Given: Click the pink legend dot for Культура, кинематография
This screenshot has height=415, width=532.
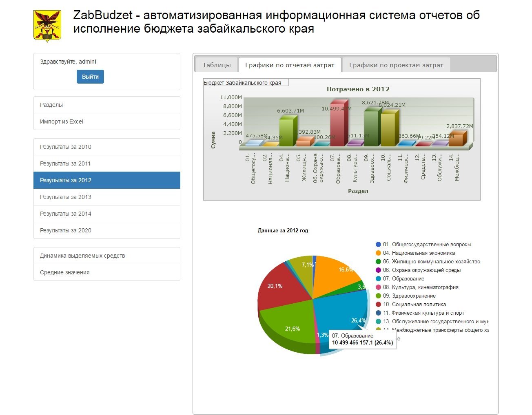Looking at the screenshot, I should point(378,287).
